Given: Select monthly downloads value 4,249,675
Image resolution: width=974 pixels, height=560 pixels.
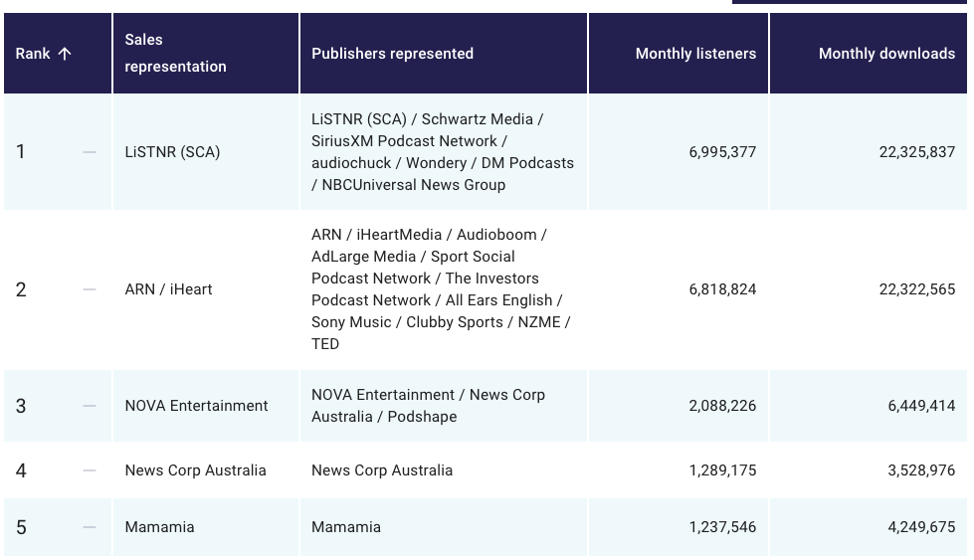Looking at the screenshot, I should click(921, 527).
